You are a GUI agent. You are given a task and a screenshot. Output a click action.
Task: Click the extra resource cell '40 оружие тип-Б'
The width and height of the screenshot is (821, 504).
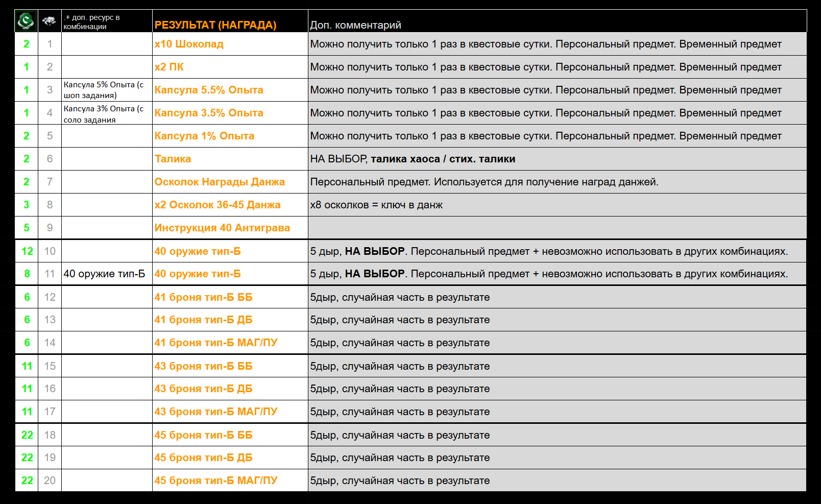pos(104,274)
